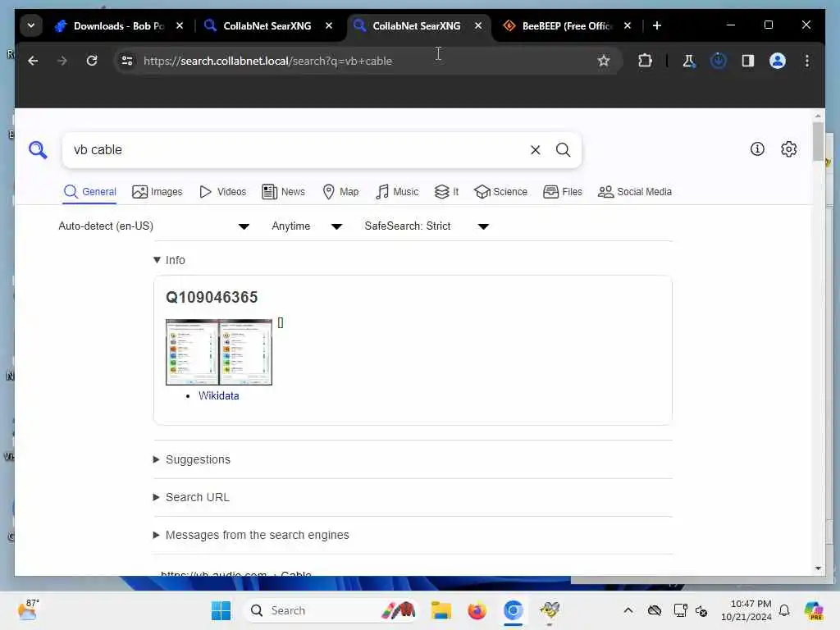Viewport: 840px width, 630px height.
Task: Expand Messages from the search engines
Action: point(251,535)
